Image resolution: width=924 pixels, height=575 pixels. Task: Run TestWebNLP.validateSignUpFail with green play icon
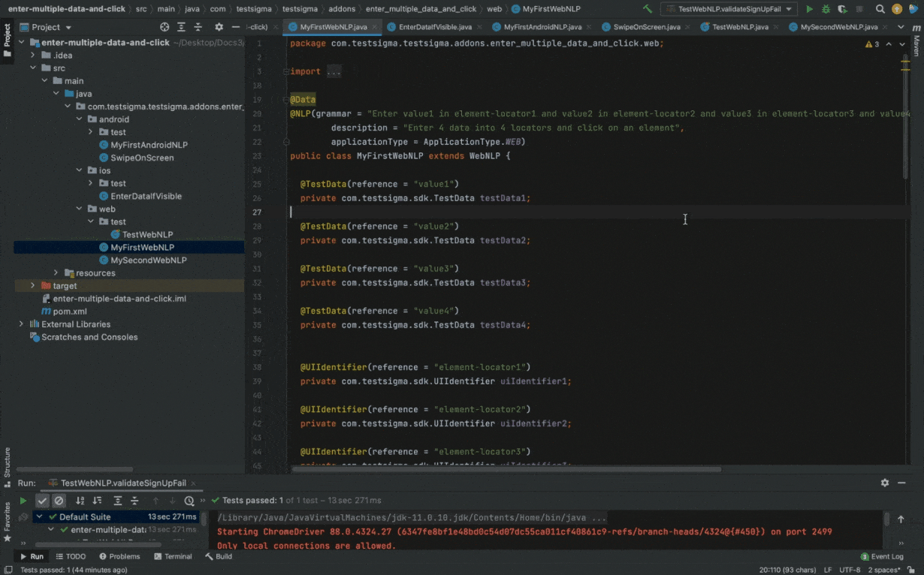(x=809, y=9)
